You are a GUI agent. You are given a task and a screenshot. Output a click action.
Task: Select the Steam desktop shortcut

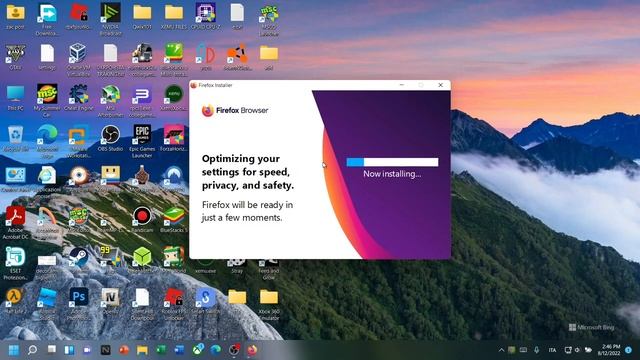[78, 260]
